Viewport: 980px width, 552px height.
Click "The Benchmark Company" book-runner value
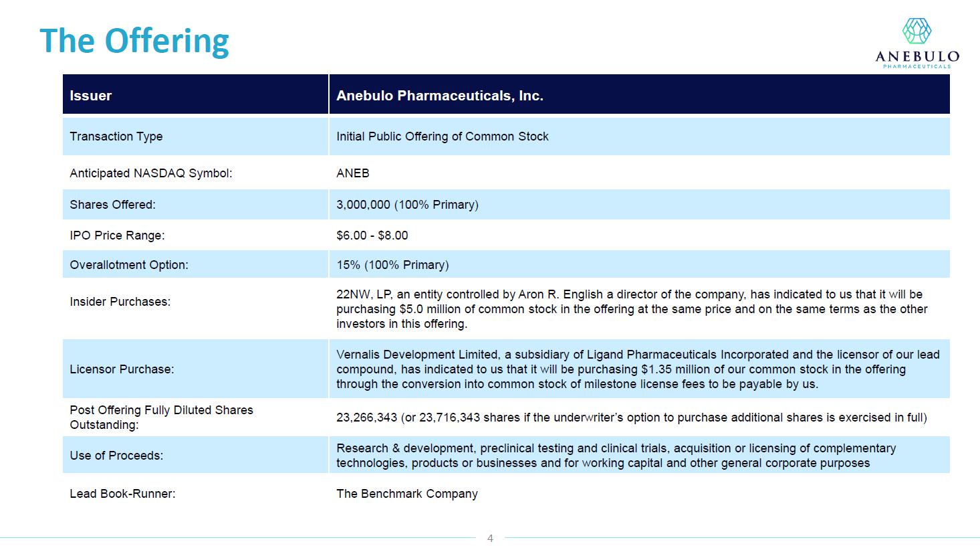(407, 494)
